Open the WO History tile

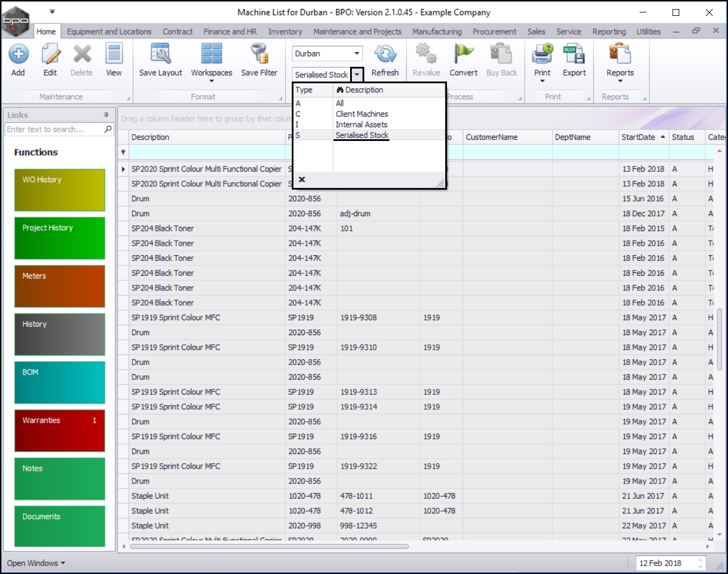point(59,190)
